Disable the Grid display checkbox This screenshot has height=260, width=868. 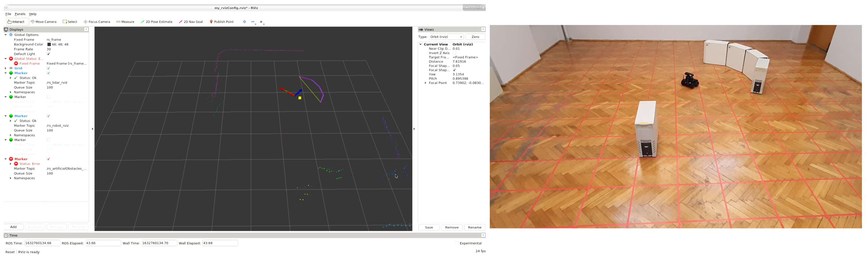coord(49,68)
